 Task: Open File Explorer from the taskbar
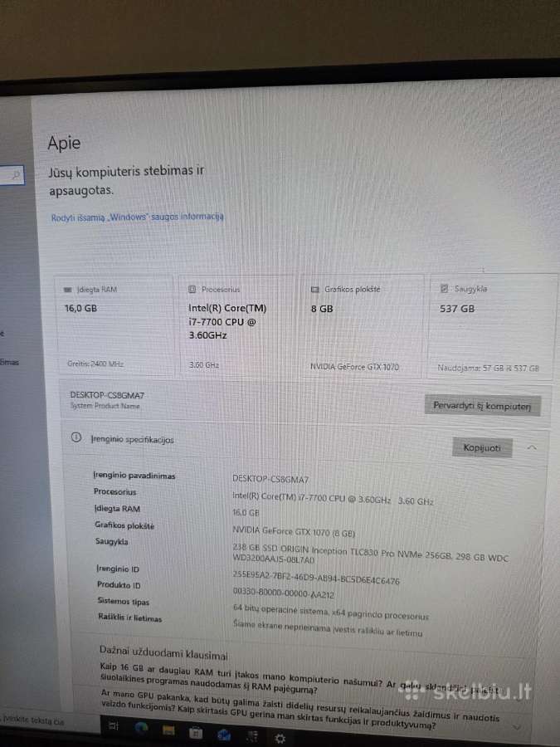(x=168, y=730)
